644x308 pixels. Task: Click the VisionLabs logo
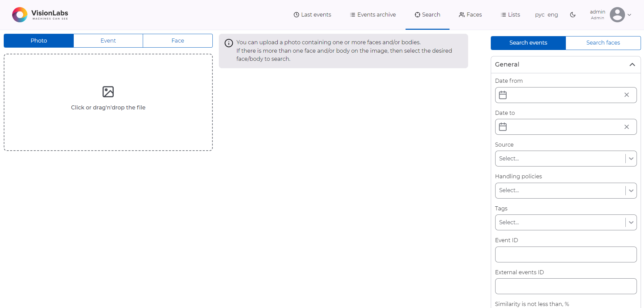click(40, 15)
